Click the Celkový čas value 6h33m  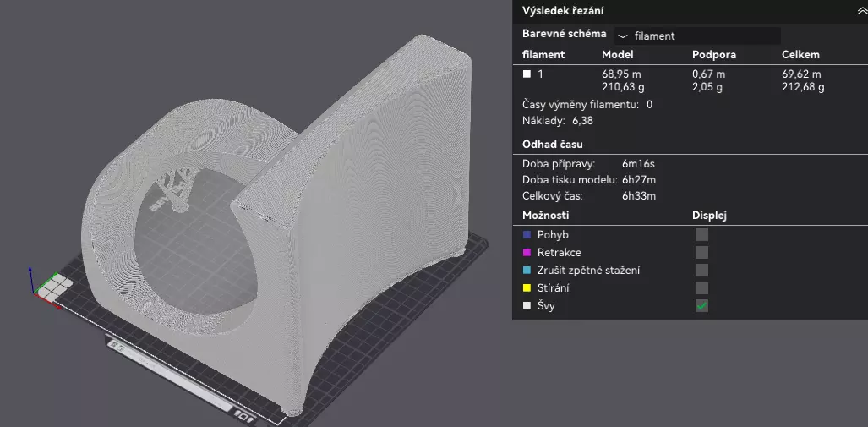639,196
